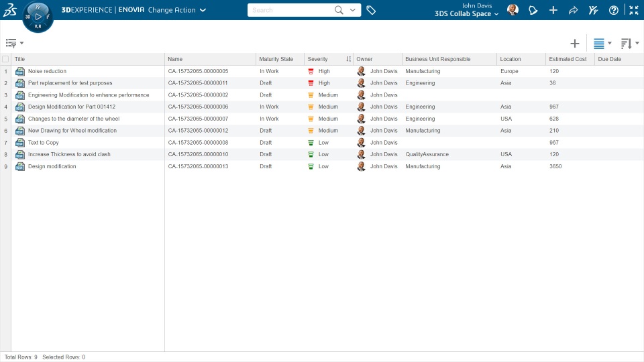The width and height of the screenshot is (644, 362).
Task: Click estimated cost value 3650
Action: click(555, 167)
